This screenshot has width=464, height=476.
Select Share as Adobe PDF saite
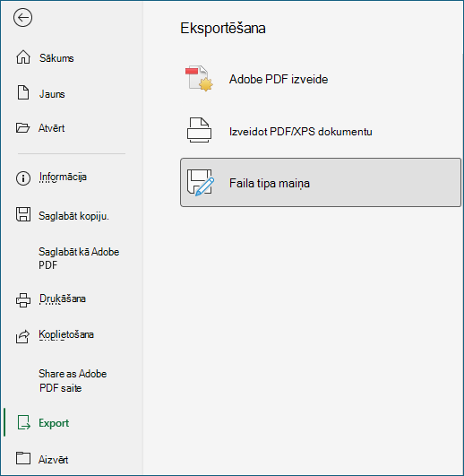[x=73, y=381]
